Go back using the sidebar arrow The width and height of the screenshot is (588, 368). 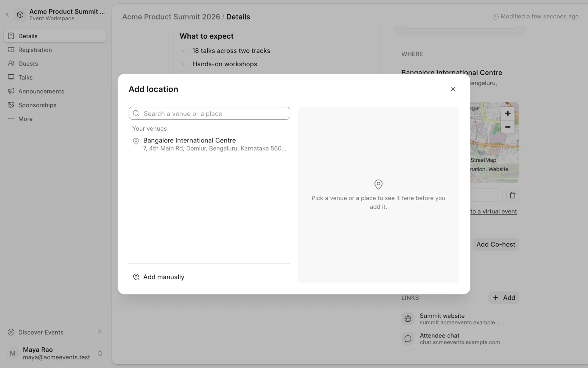click(7, 15)
